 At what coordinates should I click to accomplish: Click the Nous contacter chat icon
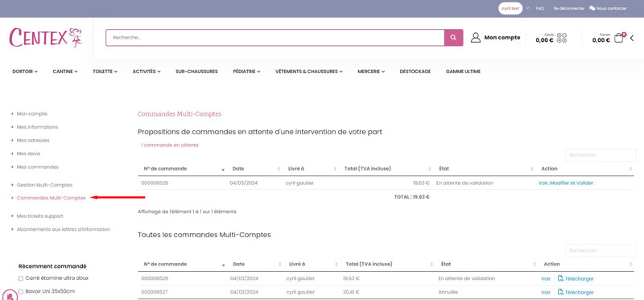point(592,8)
